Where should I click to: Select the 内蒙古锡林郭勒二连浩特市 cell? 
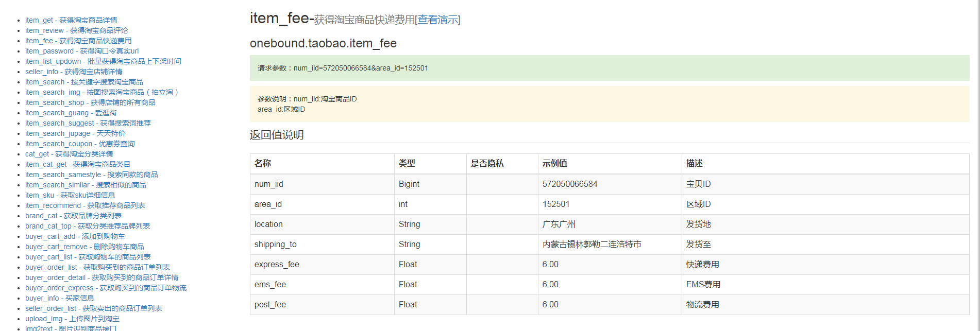tap(610, 244)
